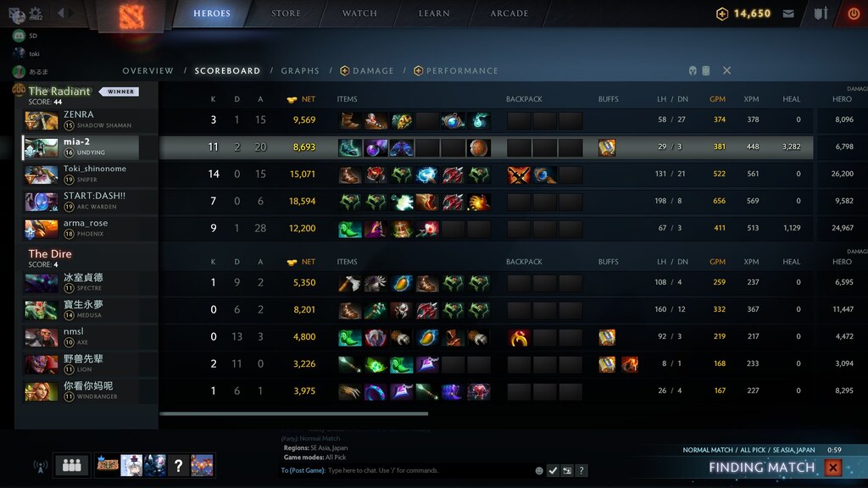The width and height of the screenshot is (868, 488).
Task: Open the mail inbox icon
Action: pyautogui.click(x=788, y=14)
